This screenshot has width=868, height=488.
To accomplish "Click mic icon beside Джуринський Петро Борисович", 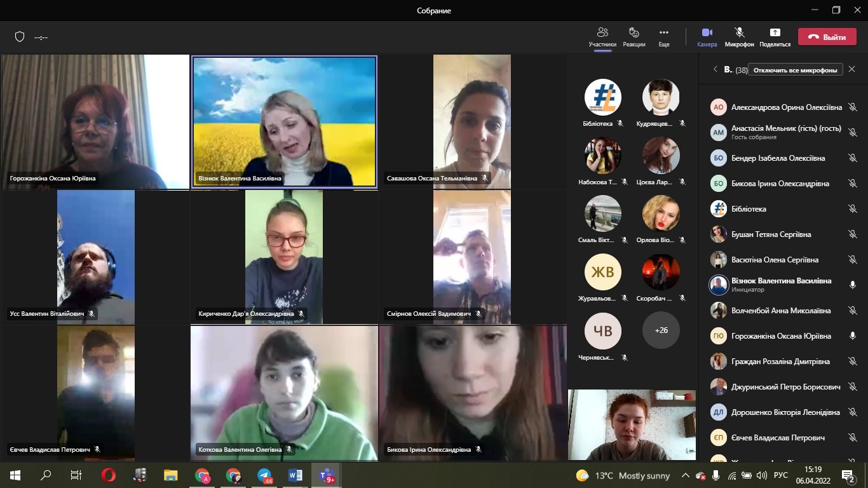I will pyautogui.click(x=853, y=387).
